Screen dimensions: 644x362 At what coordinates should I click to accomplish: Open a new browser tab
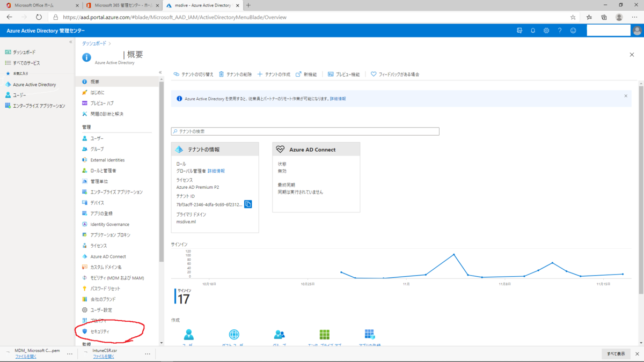pos(248,5)
